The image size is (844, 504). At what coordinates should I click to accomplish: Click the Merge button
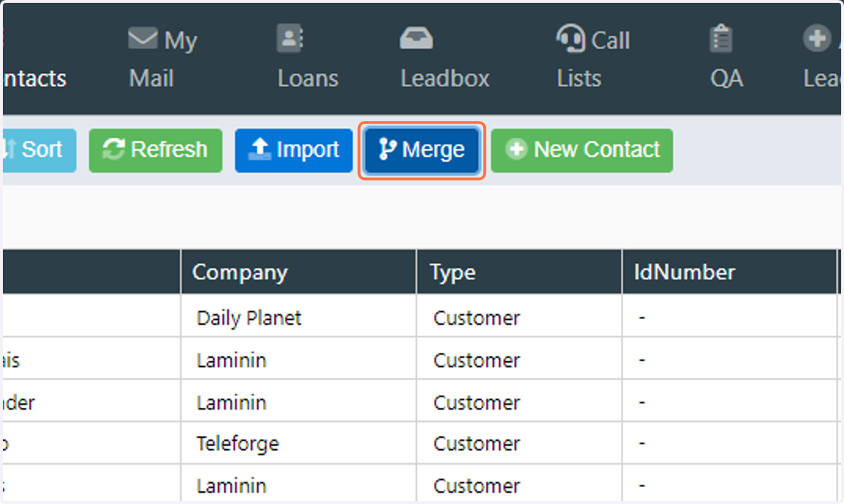click(421, 150)
